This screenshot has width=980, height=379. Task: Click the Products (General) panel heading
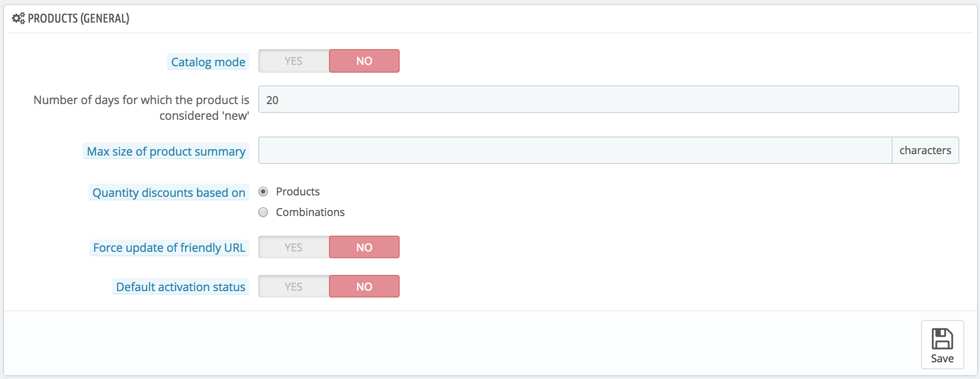(x=79, y=19)
